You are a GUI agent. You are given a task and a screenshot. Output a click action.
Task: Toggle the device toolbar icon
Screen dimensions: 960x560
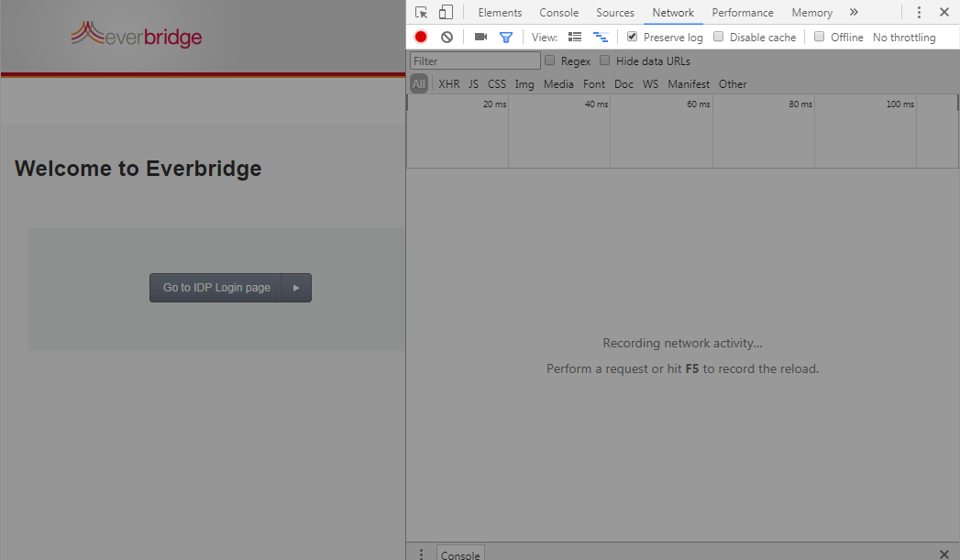tap(446, 12)
